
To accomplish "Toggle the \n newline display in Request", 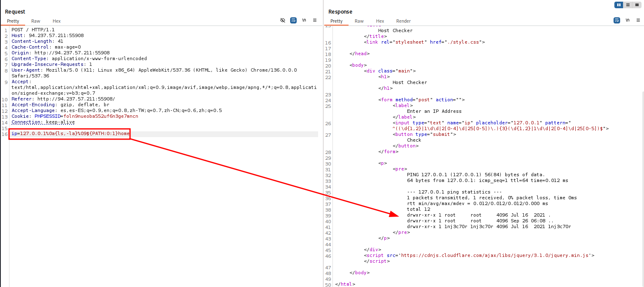I will coord(304,20).
